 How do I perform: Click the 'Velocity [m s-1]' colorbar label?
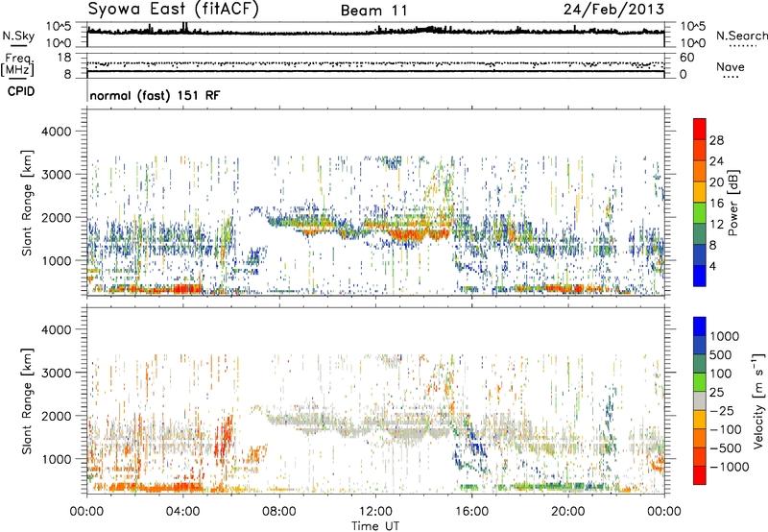pos(758,400)
